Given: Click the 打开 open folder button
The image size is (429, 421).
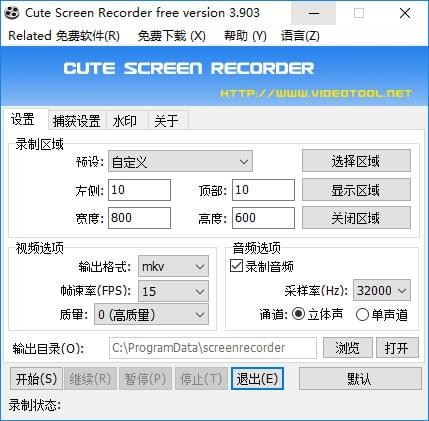Looking at the screenshot, I should [x=397, y=348].
